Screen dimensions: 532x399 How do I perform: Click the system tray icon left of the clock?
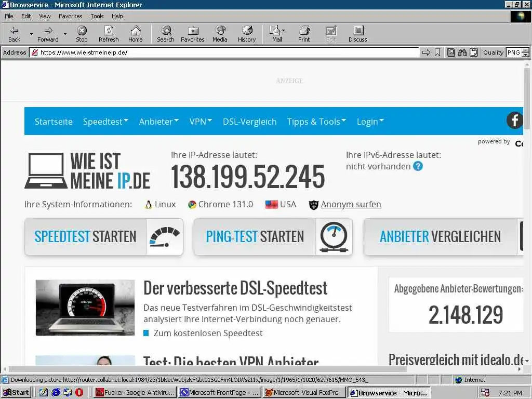(485, 393)
